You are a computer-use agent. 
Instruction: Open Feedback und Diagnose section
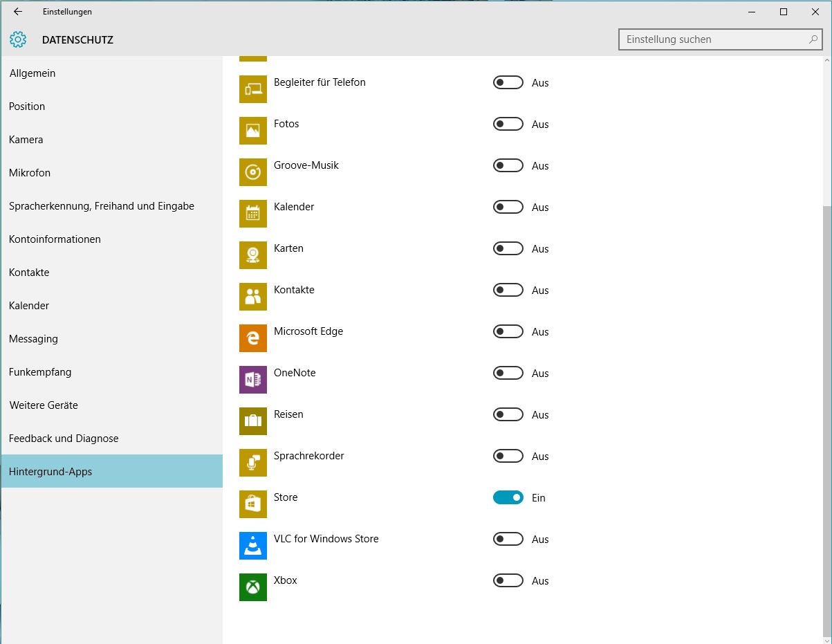tap(111, 439)
